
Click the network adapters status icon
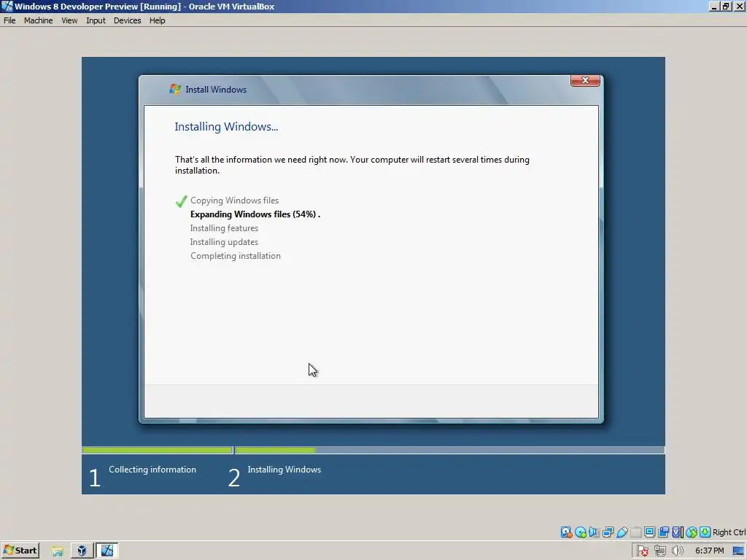[608, 532]
